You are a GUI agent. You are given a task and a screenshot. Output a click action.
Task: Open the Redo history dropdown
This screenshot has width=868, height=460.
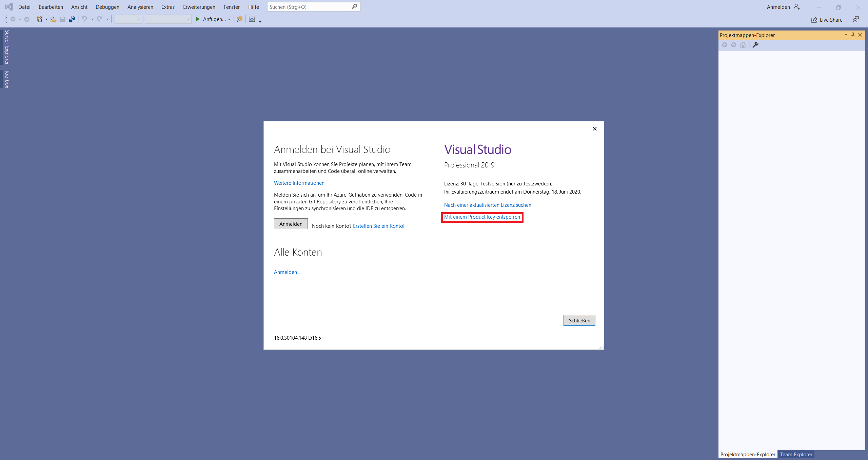[x=107, y=19]
